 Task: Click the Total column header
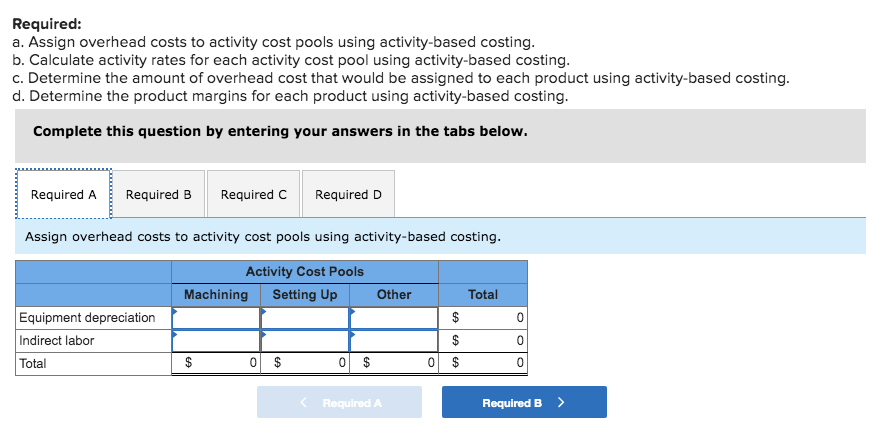click(x=483, y=295)
